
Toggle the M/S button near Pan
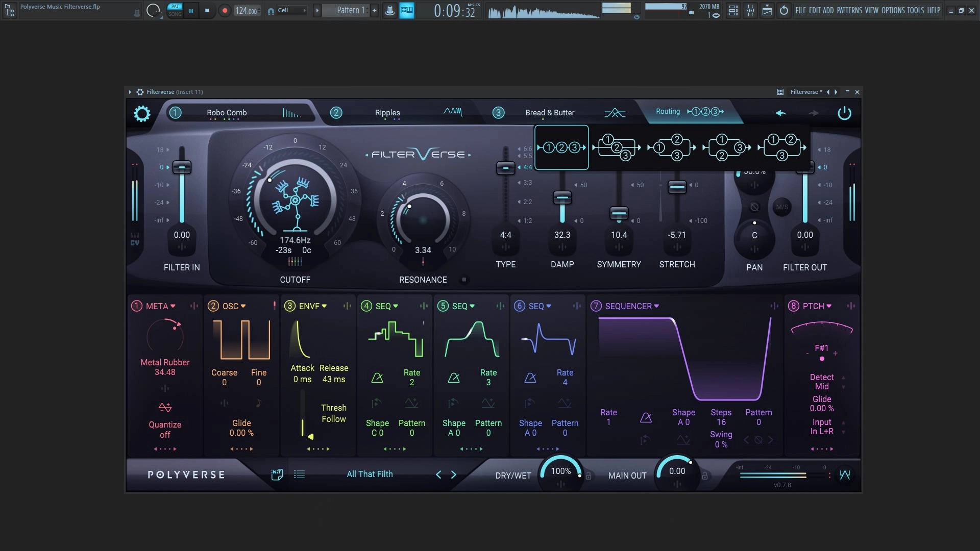781,207
